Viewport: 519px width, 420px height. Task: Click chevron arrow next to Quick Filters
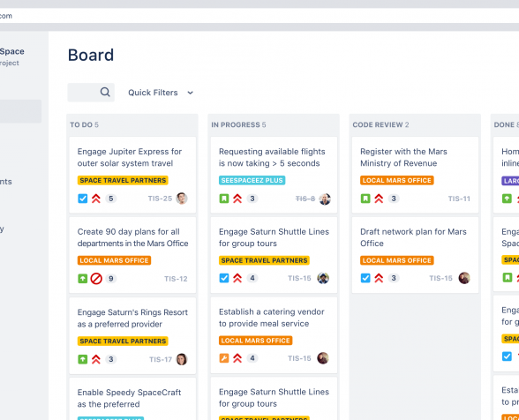[191, 93]
